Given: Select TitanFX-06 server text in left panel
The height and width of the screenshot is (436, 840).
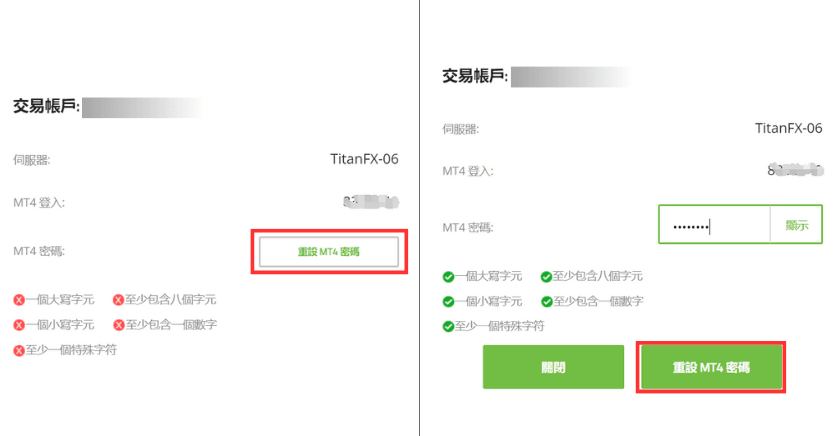Looking at the screenshot, I should click(x=364, y=159).
